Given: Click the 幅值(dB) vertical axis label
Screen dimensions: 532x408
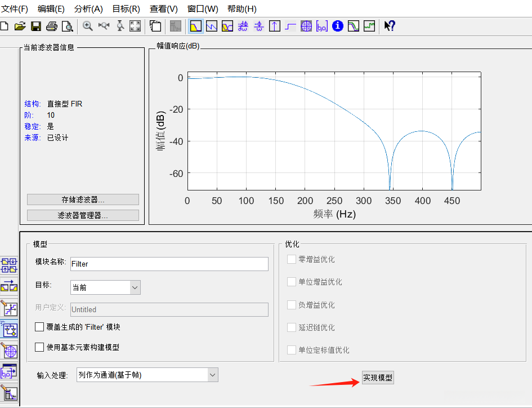Looking at the screenshot, I should (161, 131).
